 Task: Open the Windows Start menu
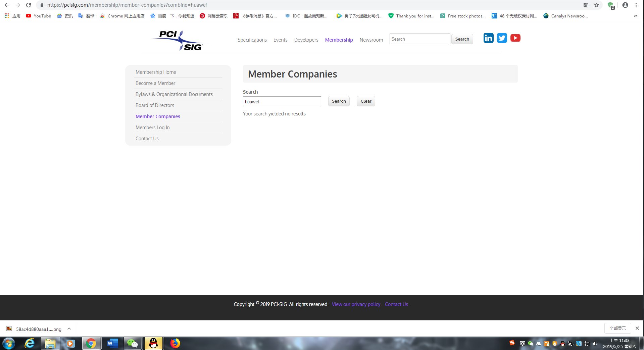point(9,343)
